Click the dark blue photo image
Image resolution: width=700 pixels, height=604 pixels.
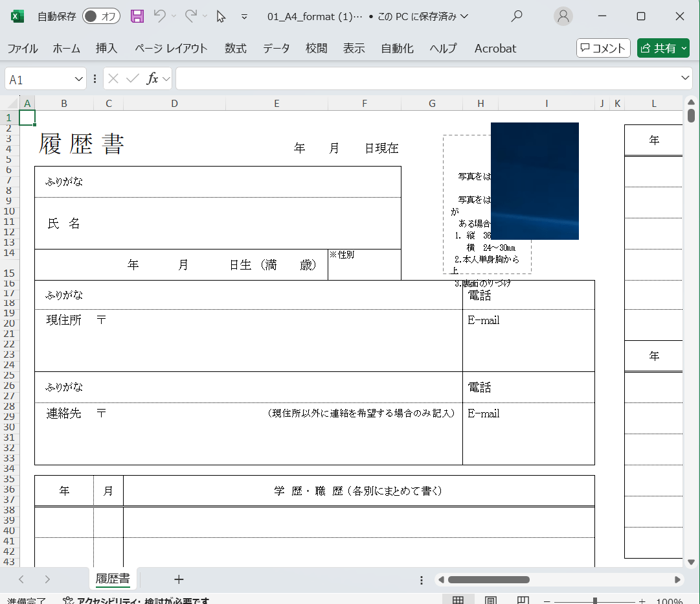point(534,181)
